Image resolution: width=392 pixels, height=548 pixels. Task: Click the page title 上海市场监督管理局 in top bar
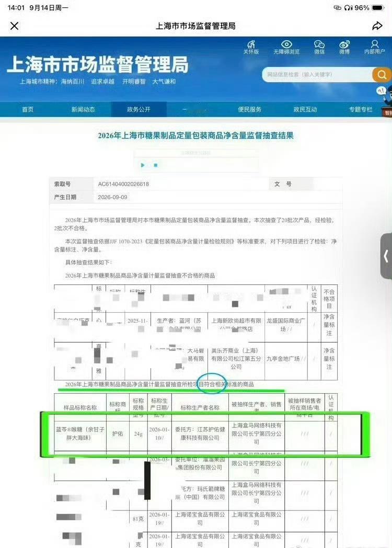pyautogui.click(x=195, y=26)
